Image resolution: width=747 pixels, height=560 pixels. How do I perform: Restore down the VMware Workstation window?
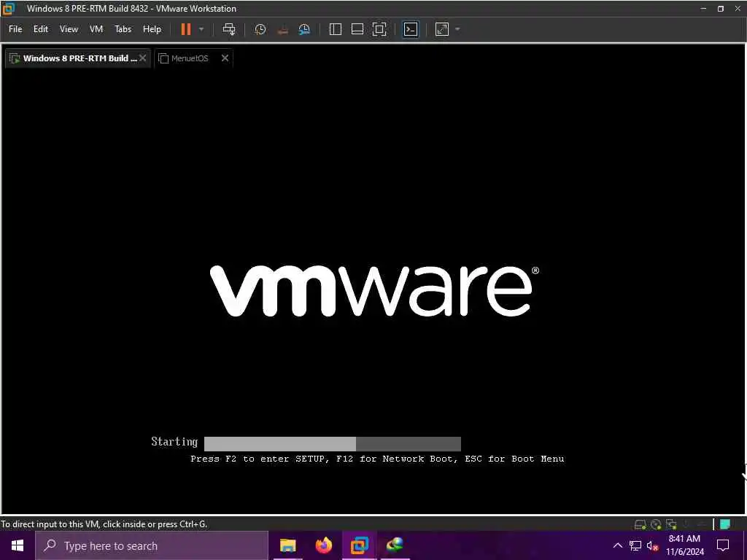[x=721, y=9]
